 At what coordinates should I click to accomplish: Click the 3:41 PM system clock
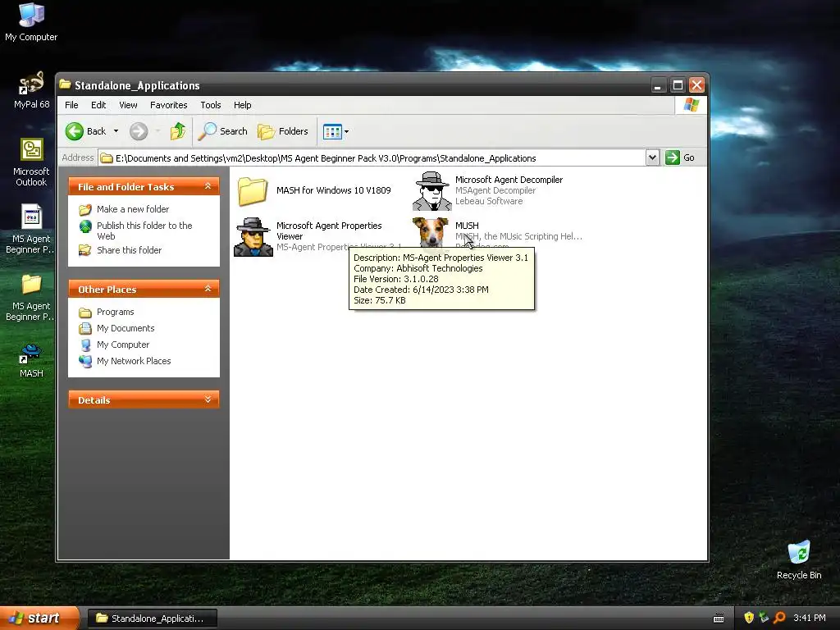coord(810,618)
